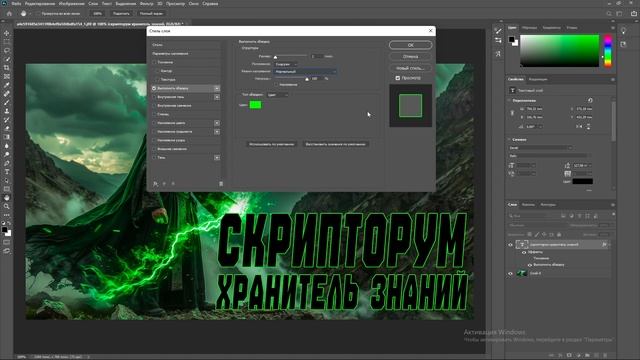Click Восстановить значения по умолчанию button

(336, 144)
